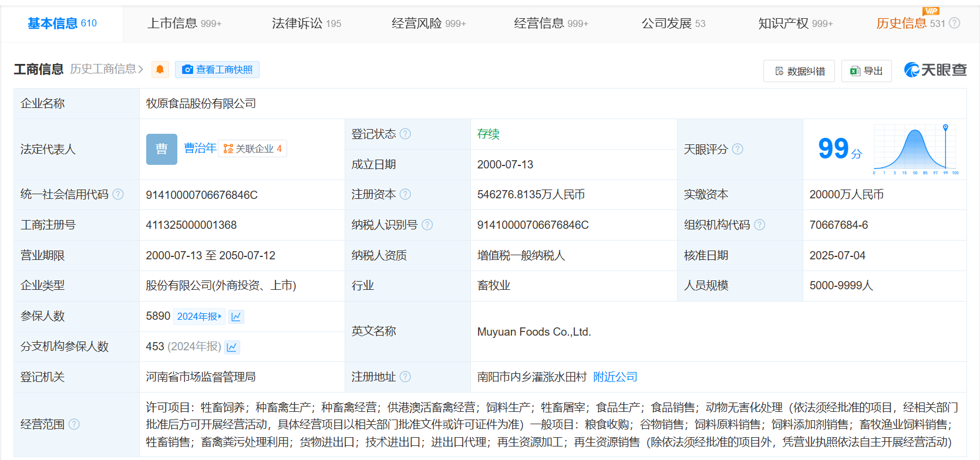980x460 pixels.
Task: Click registration number 411325000001368
Action: pyautogui.click(x=191, y=225)
